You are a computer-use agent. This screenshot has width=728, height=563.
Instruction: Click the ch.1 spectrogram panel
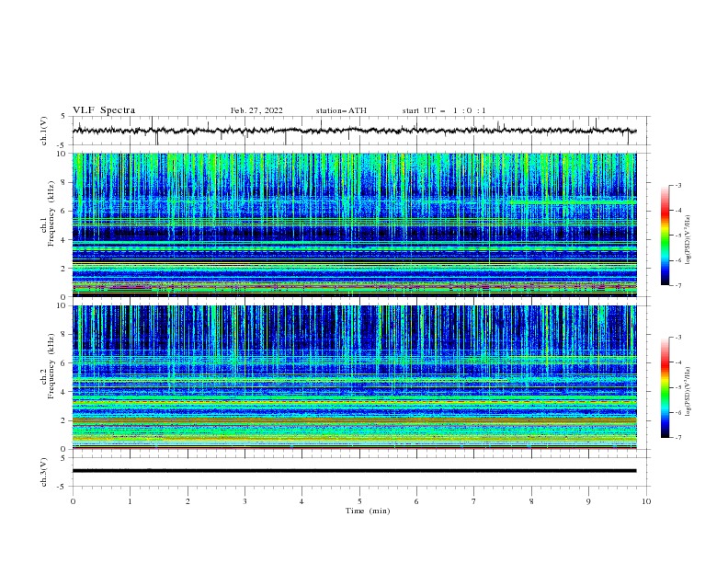[x=354, y=224]
